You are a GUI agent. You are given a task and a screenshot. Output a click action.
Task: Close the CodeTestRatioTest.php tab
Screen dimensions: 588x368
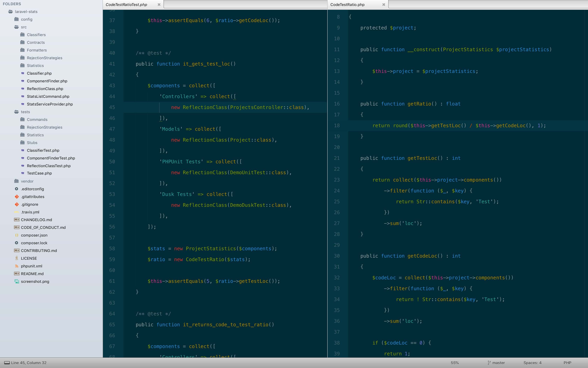pyautogui.click(x=159, y=5)
